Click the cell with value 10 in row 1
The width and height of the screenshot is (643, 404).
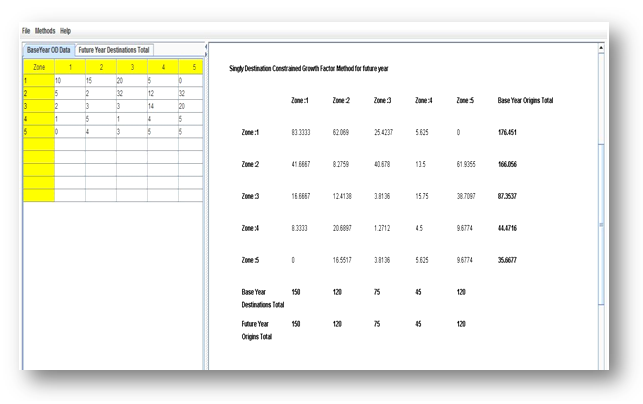tap(68, 79)
